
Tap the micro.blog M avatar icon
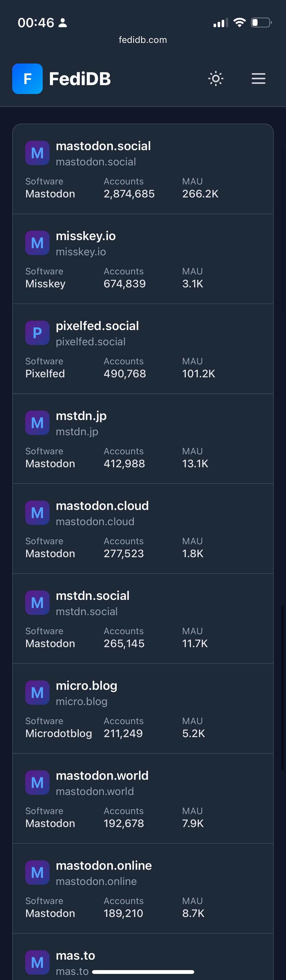(37, 693)
